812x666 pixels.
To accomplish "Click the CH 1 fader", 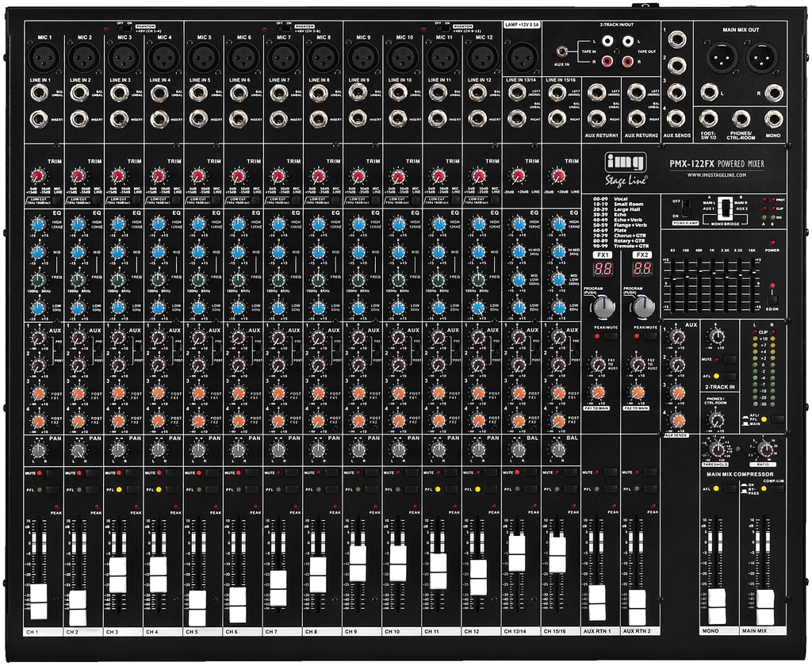I will (x=39, y=601).
